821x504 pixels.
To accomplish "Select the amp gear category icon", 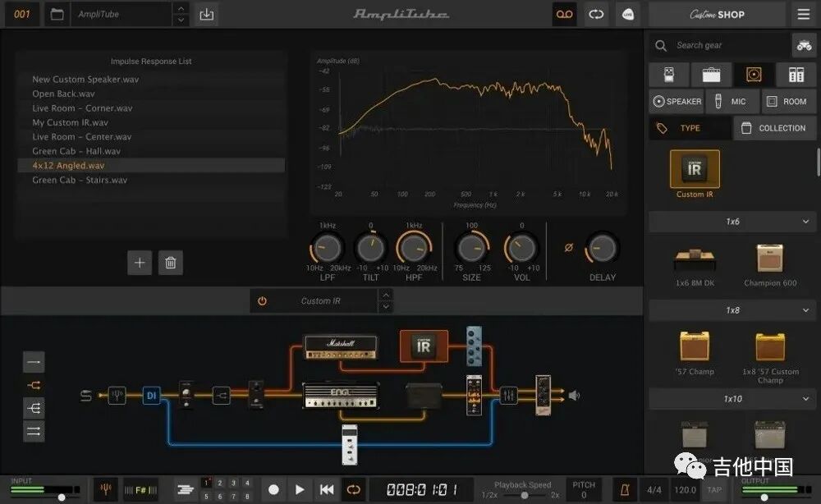I will (711, 75).
